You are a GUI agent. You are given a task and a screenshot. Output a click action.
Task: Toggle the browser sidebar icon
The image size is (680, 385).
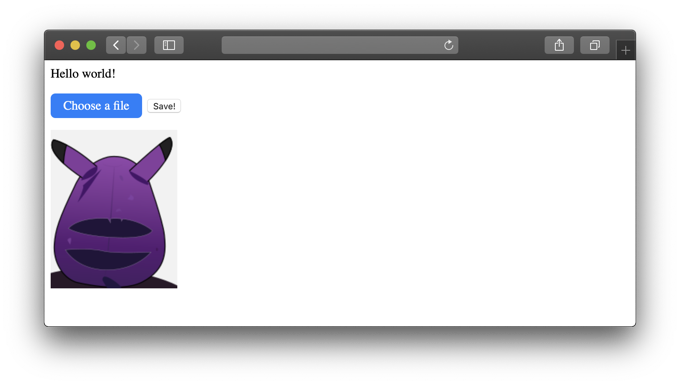[x=169, y=45]
